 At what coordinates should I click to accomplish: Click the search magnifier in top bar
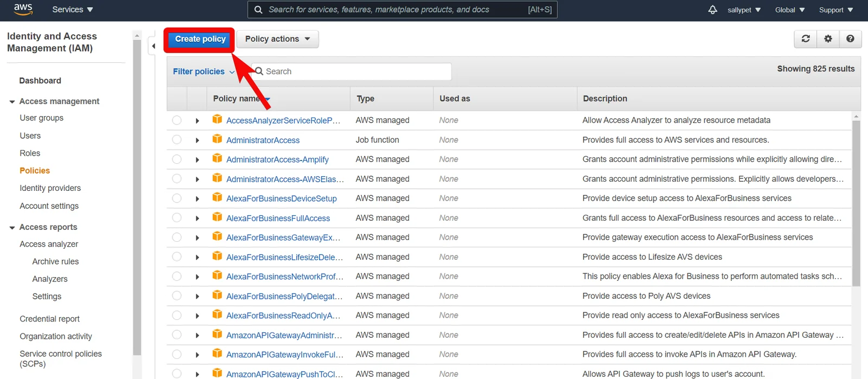coord(258,10)
